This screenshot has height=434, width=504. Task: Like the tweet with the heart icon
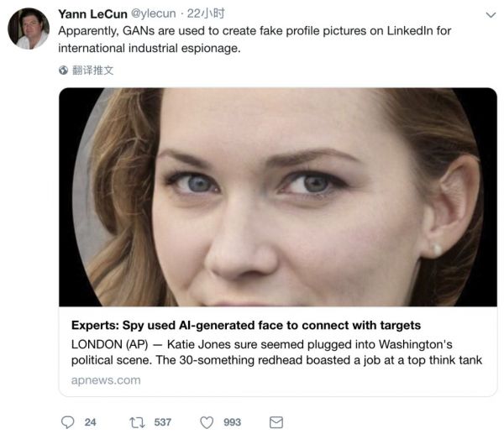coord(206,421)
